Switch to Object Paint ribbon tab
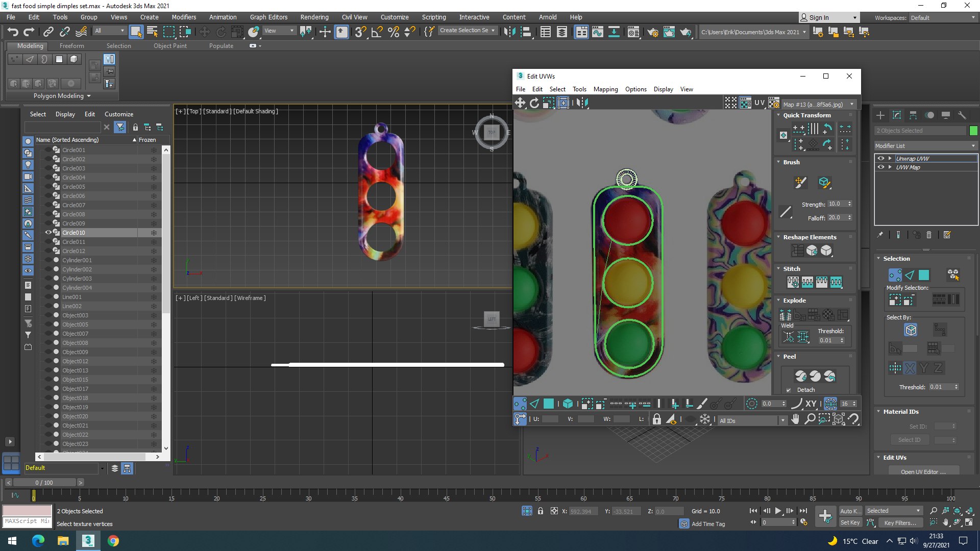The height and width of the screenshot is (551, 980). point(170,45)
